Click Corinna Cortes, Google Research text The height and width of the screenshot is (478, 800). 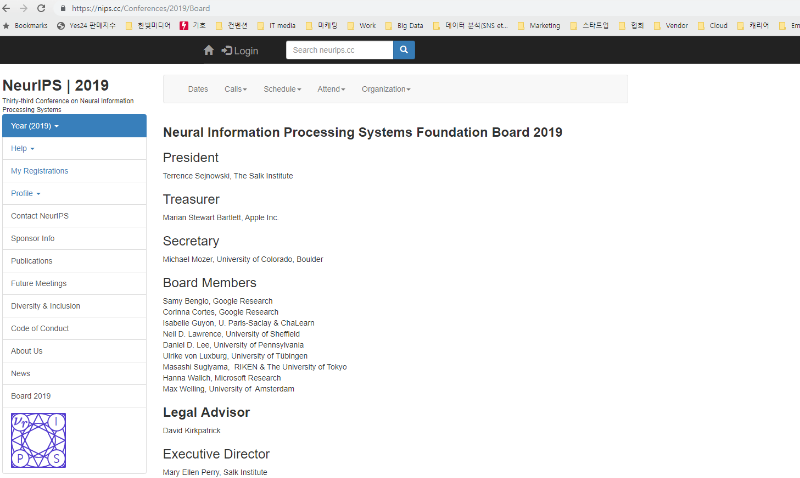point(221,312)
